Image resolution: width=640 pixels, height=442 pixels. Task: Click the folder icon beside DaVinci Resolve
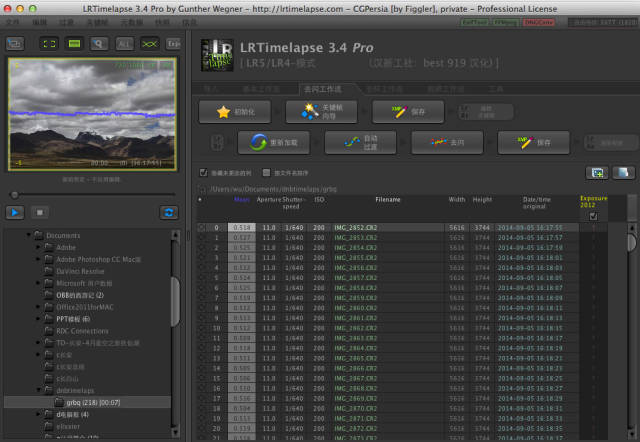tap(49, 271)
